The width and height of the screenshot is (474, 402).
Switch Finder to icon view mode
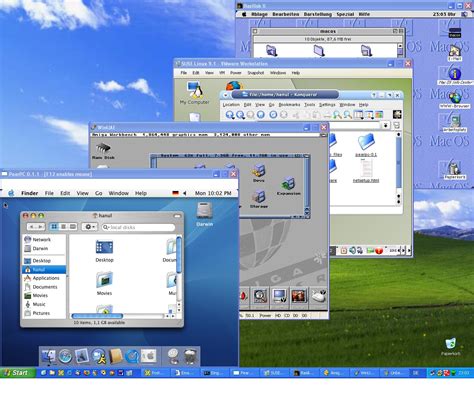pyautogui.click(x=54, y=227)
